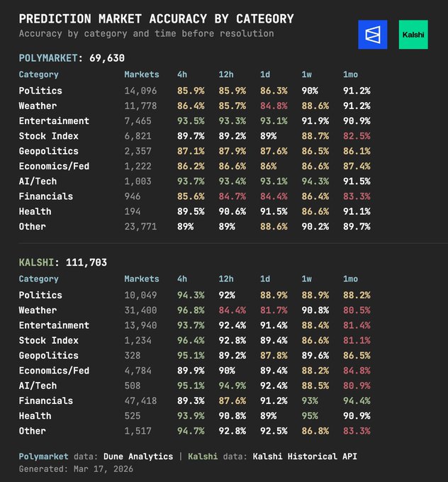The image size is (448, 482).
Task: Click the Prediction Market Accuracy title
Action: click(x=156, y=18)
